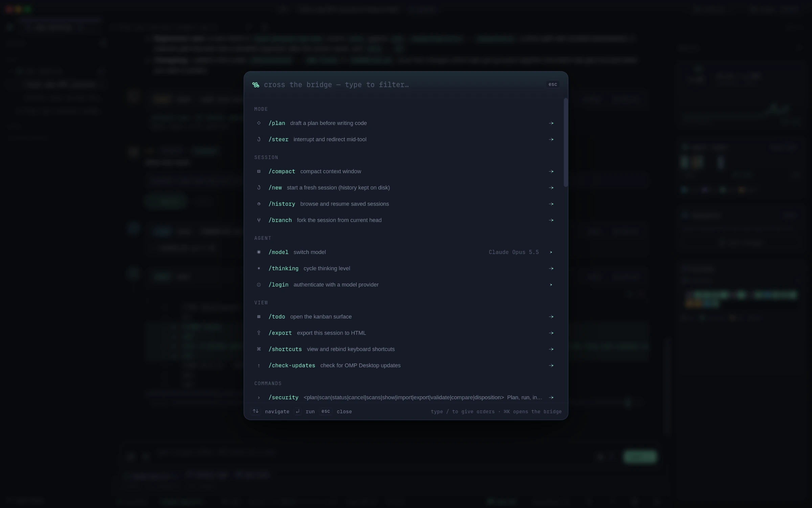Click the esc badge beside the filter field
The image size is (812, 508).
(552, 84)
